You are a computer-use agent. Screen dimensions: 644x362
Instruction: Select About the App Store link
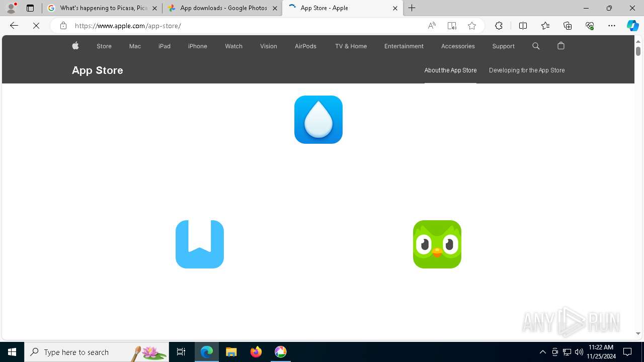coord(450,70)
